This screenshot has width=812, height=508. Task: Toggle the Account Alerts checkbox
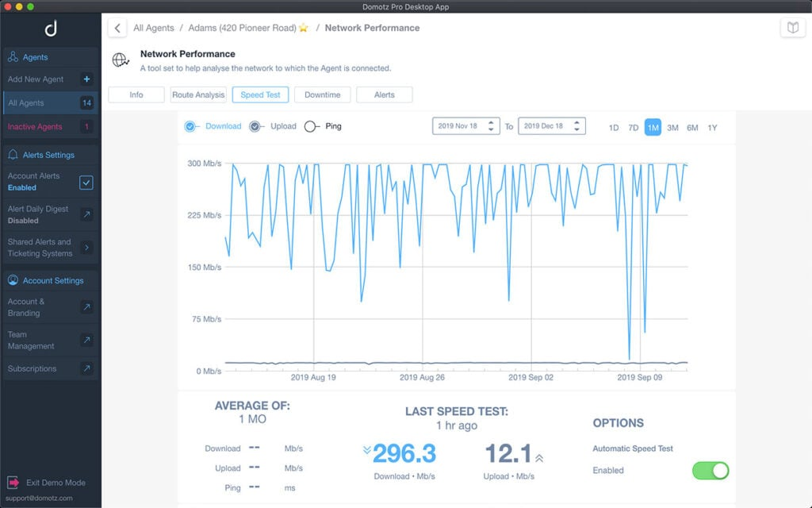(x=87, y=182)
